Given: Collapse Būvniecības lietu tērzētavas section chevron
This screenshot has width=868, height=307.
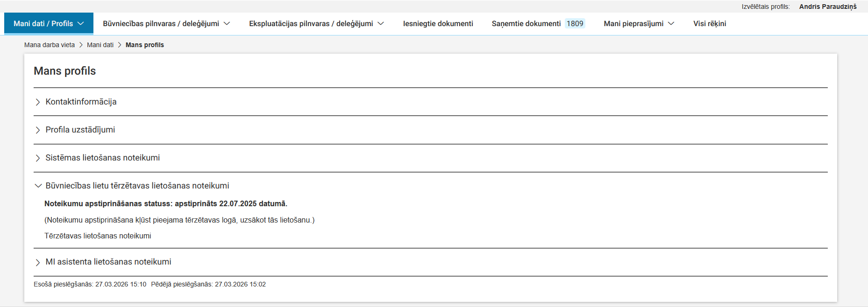Looking at the screenshot, I should click(38, 186).
